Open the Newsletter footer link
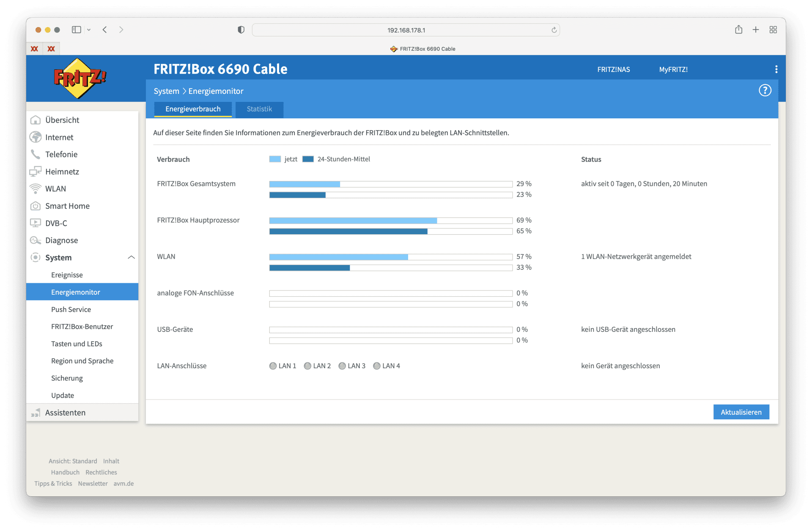The image size is (812, 531). pyautogui.click(x=93, y=484)
